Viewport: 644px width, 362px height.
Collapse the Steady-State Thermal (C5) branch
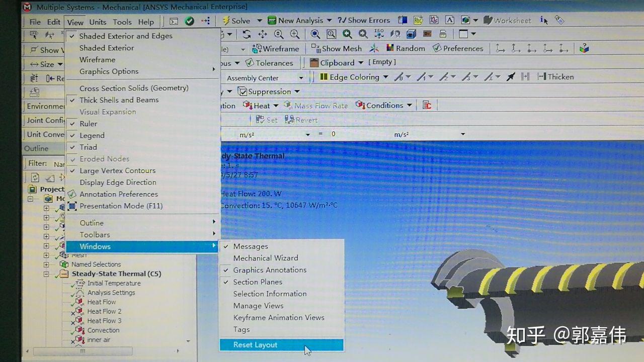click(46, 274)
